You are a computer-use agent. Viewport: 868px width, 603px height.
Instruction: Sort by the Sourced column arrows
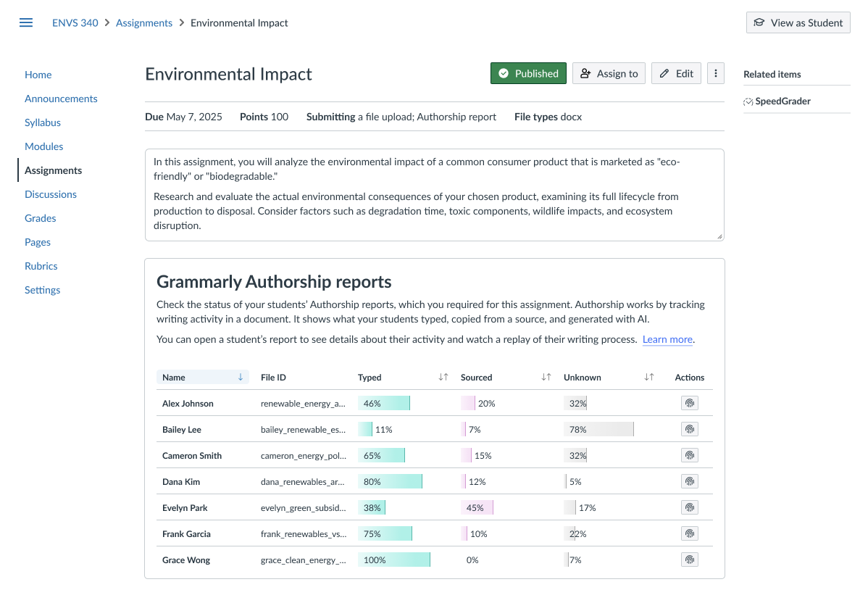(x=546, y=377)
